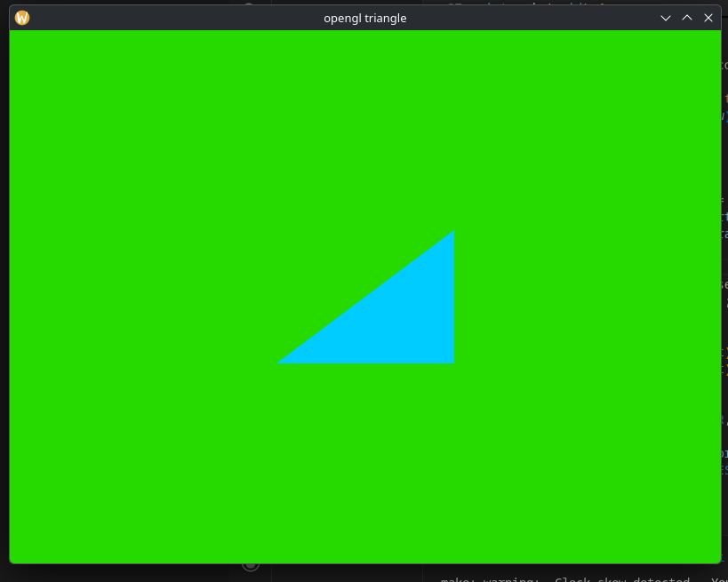Click the circular icon below the window
The image size is (728, 582).
251,565
